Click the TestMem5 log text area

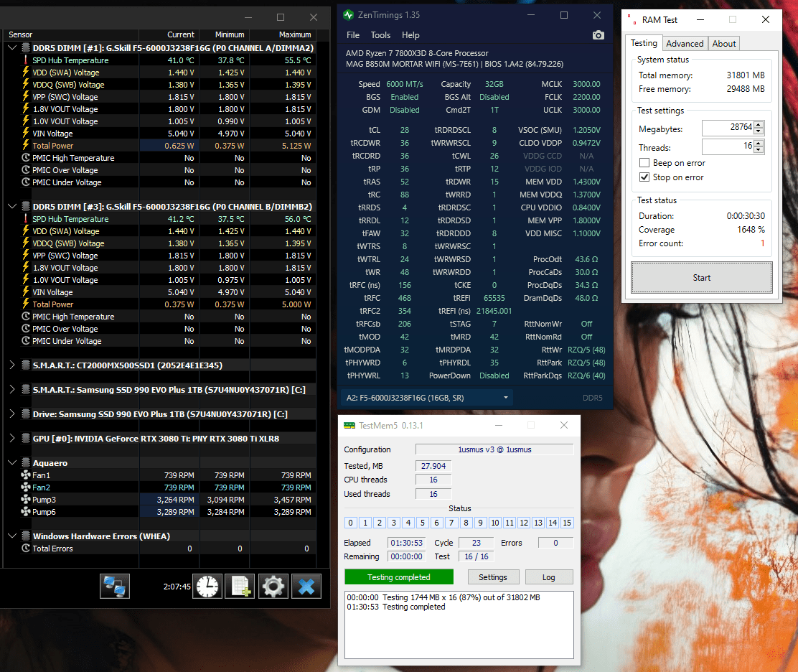pyautogui.click(x=459, y=625)
